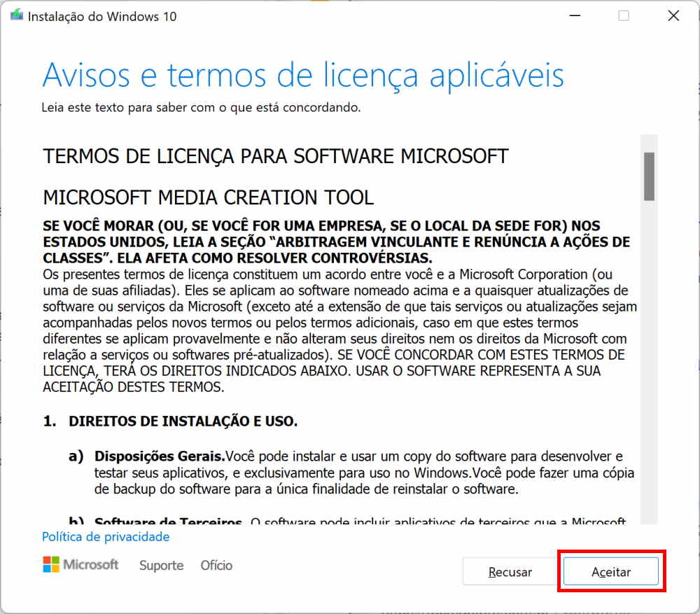Screen dimensions: 700x614
Task: Click the Aceitar button
Action: click(x=611, y=571)
